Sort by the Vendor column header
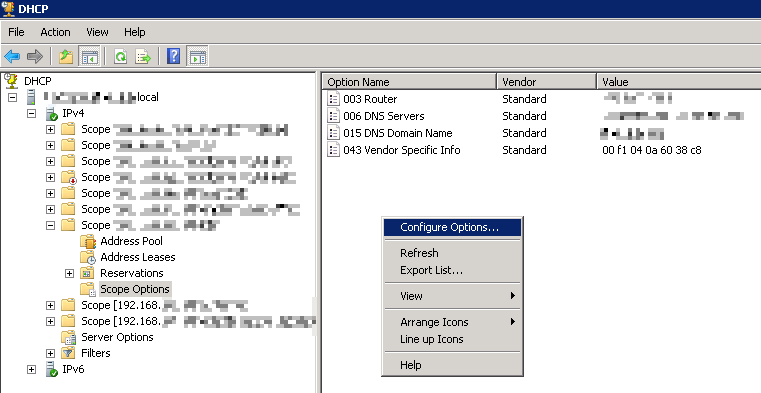Image resolution: width=761 pixels, height=393 pixels. click(546, 82)
